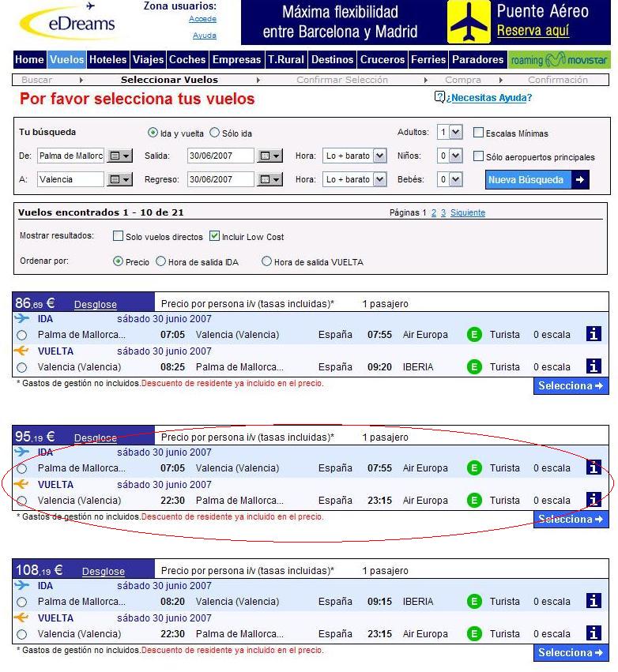Select the 'Ida y vuelta' radio option
The image size is (618, 672).
click(x=153, y=133)
